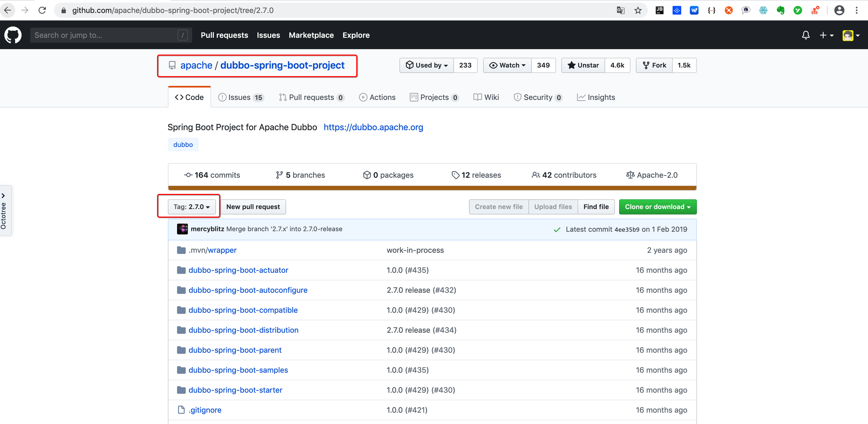This screenshot has height=424, width=868.
Task: Expand the Clone or download dropdown
Action: [657, 207]
